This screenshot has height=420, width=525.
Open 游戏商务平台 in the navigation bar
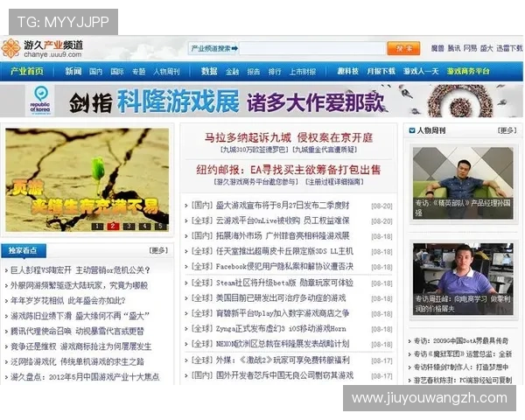click(468, 71)
